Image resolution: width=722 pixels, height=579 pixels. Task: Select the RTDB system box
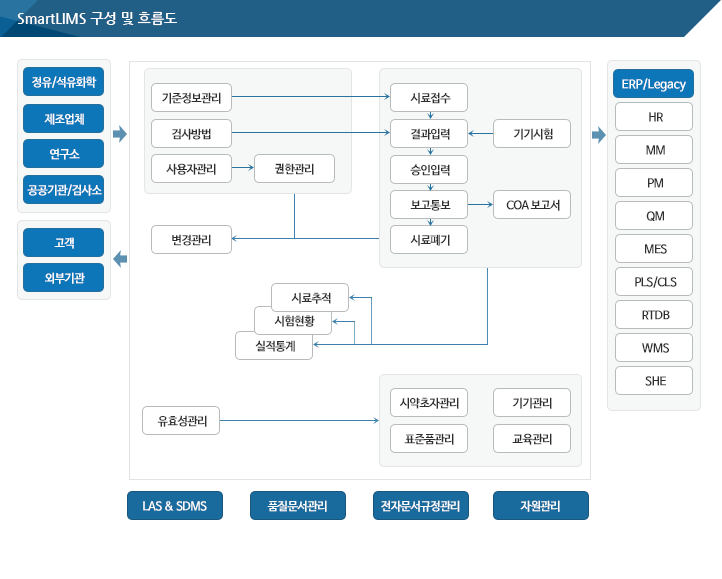[655, 315]
